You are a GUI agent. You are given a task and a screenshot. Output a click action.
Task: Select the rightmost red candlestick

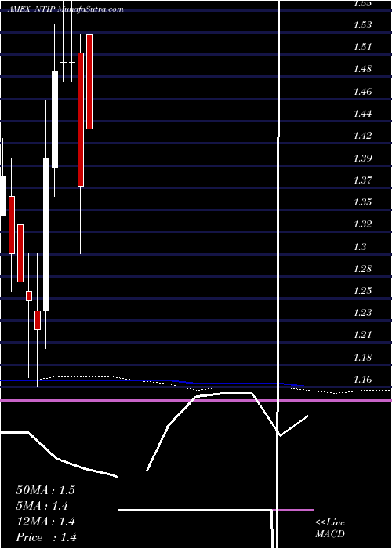[89, 82]
